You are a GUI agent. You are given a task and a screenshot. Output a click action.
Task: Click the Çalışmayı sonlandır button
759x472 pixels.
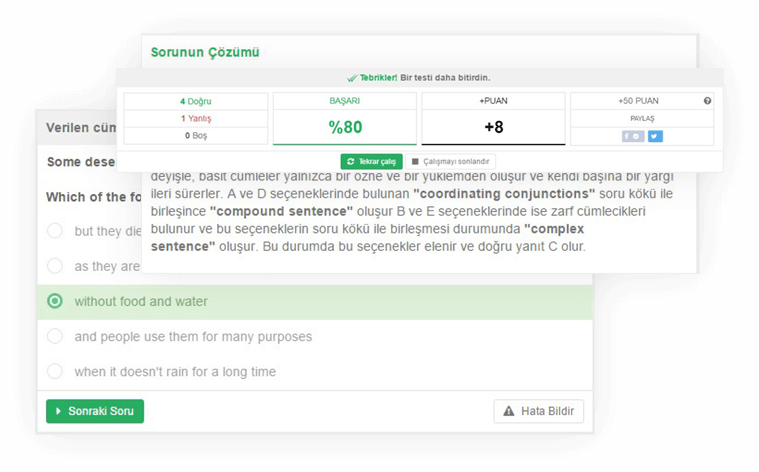[451, 161]
